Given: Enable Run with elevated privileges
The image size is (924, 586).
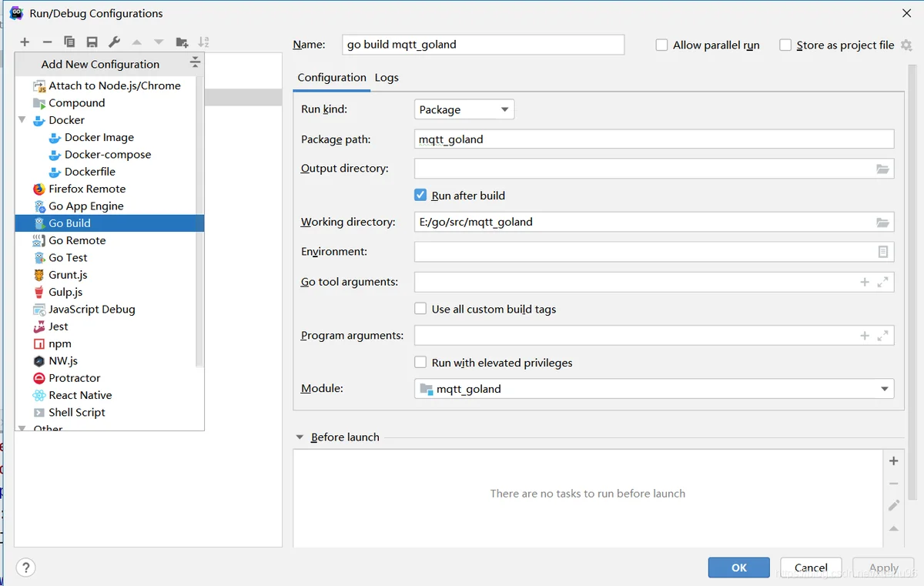Looking at the screenshot, I should point(420,362).
